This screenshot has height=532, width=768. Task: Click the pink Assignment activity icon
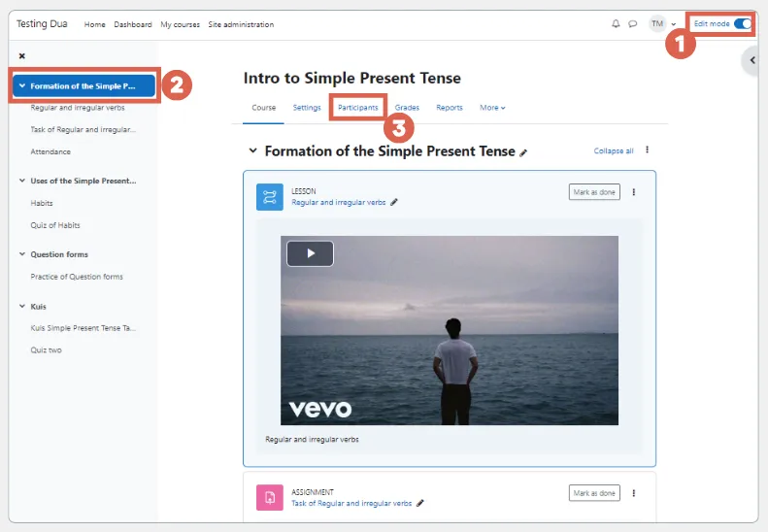point(269,498)
